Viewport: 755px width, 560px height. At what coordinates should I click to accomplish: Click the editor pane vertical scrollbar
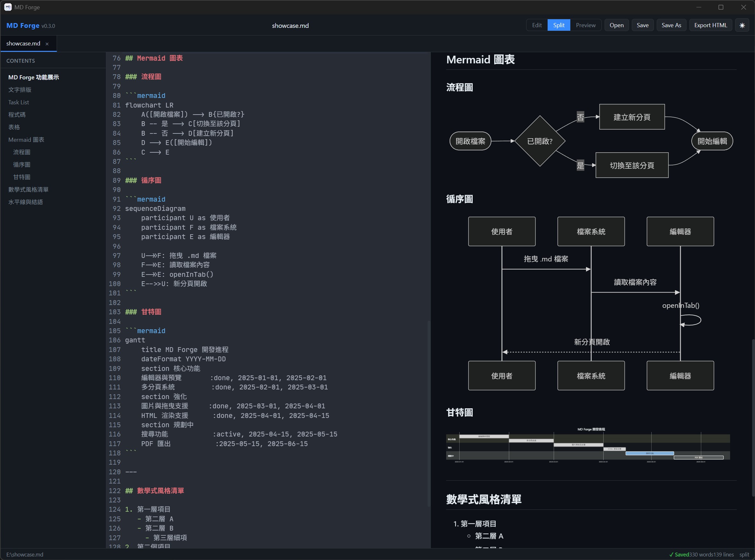click(429, 413)
